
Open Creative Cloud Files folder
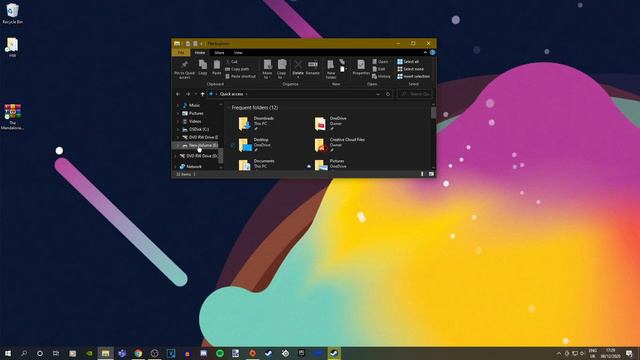point(340,144)
